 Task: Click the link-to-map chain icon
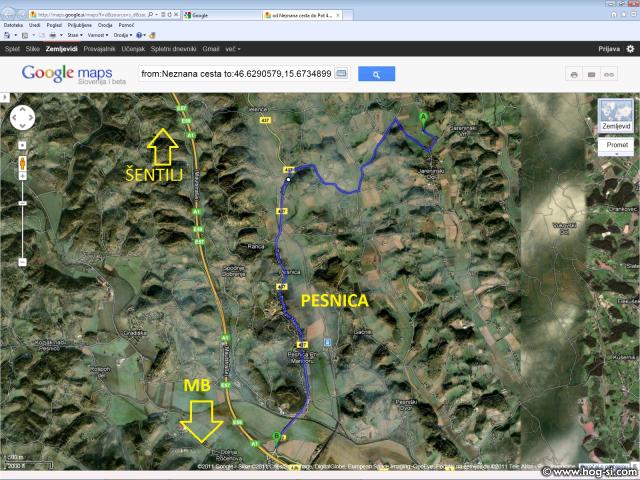[x=608, y=74]
